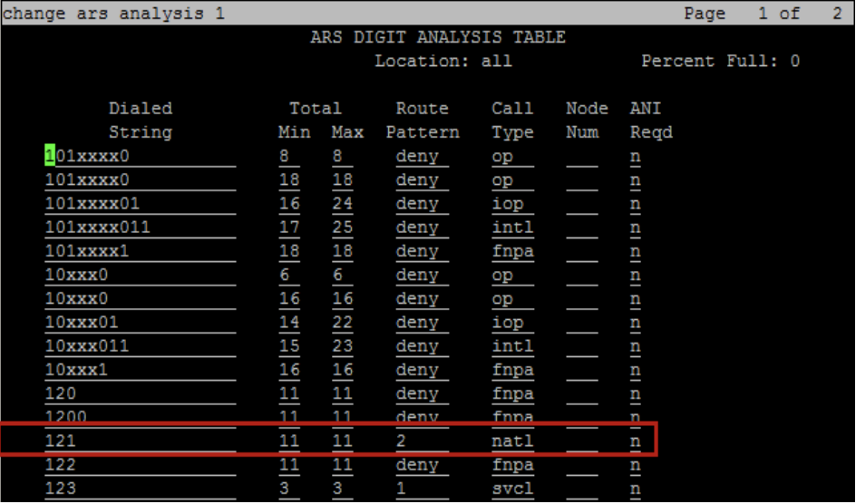856x504 pixels.
Task: Click dialed string 101xxxx0 with min 18
Action: (x=141, y=180)
